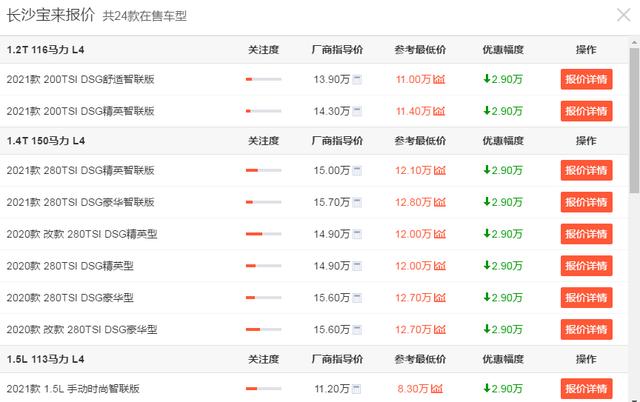
Task: Open calculator icon beside 11.20万 price
Action: pyautogui.click(x=356, y=389)
